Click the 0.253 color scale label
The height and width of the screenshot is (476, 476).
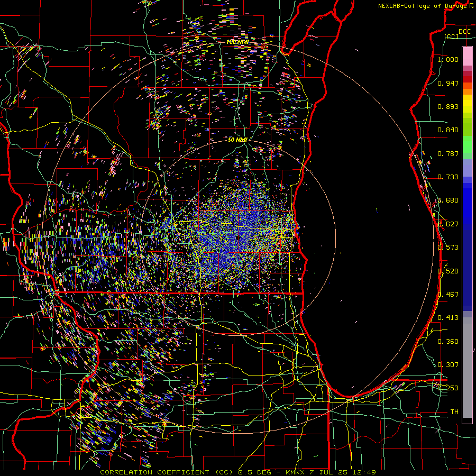448,388
